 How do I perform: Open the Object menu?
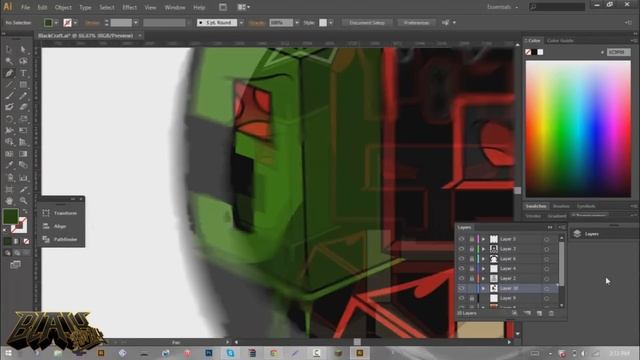tap(63, 7)
